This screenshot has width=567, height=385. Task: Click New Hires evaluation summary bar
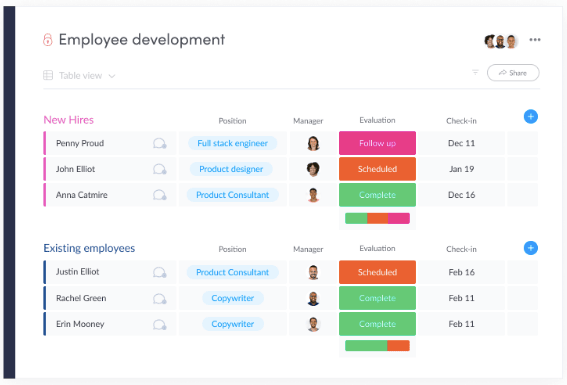point(377,218)
